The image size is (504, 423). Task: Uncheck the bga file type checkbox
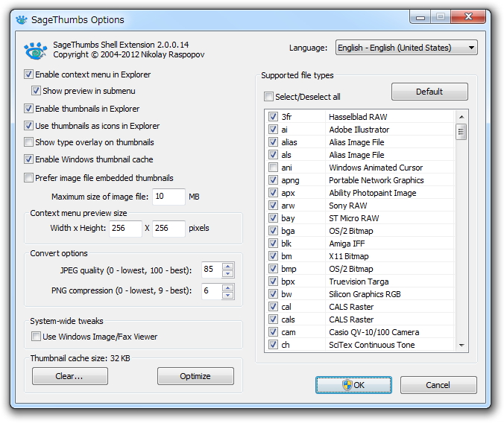coord(273,231)
